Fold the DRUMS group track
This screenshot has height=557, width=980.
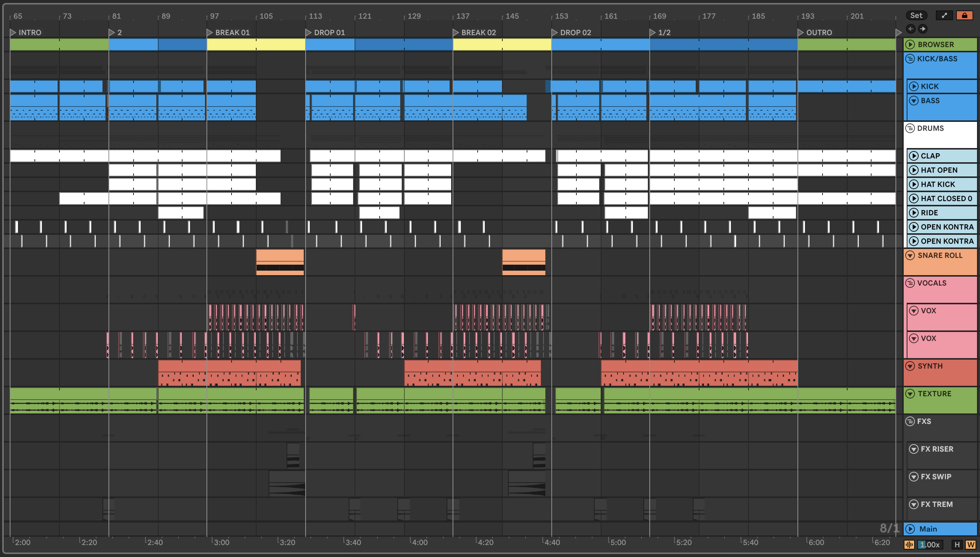910,128
